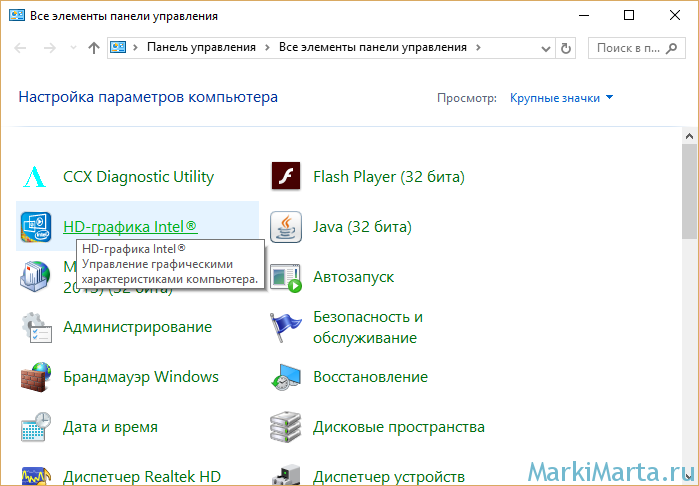This screenshot has height=486, width=699.
Task: Minimize the Control Panel window
Action: pos(584,16)
